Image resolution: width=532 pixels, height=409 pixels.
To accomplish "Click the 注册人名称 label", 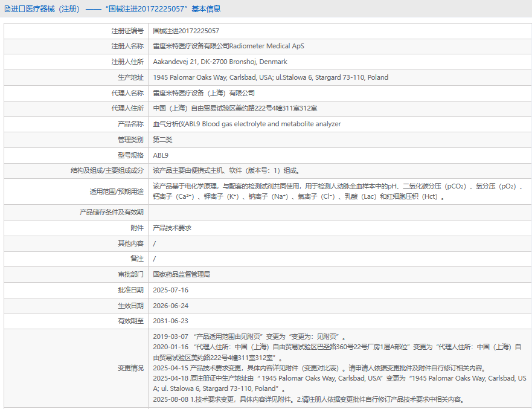I will (x=127, y=46).
